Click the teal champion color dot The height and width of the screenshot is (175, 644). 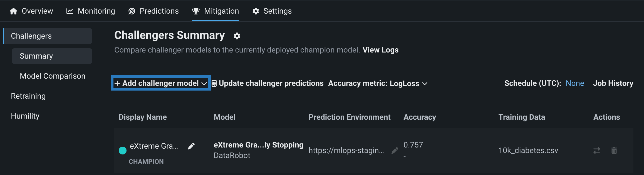click(x=123, y=151)
